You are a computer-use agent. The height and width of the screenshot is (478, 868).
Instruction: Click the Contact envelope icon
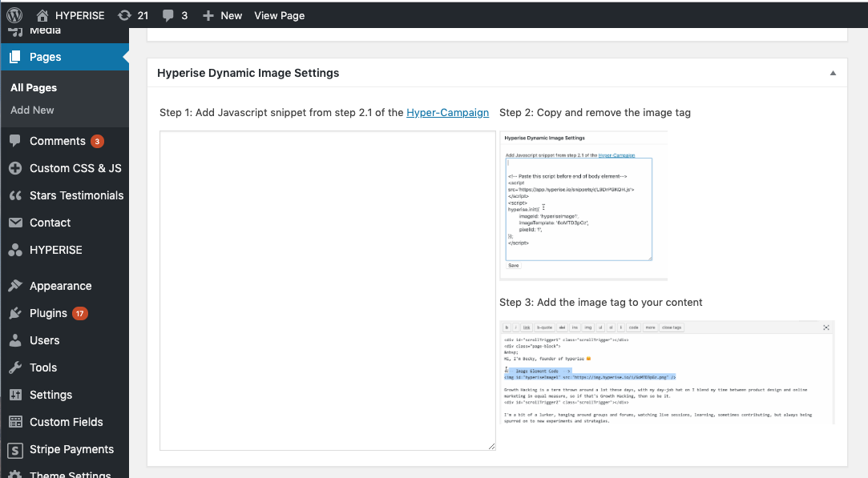[x=15, y=223]
